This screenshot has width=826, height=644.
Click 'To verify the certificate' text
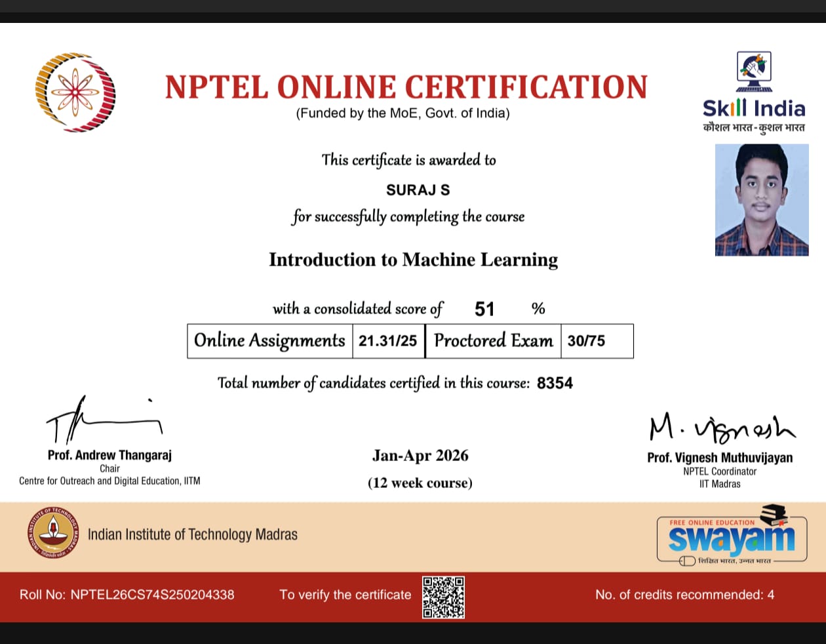tap(345, 595)
